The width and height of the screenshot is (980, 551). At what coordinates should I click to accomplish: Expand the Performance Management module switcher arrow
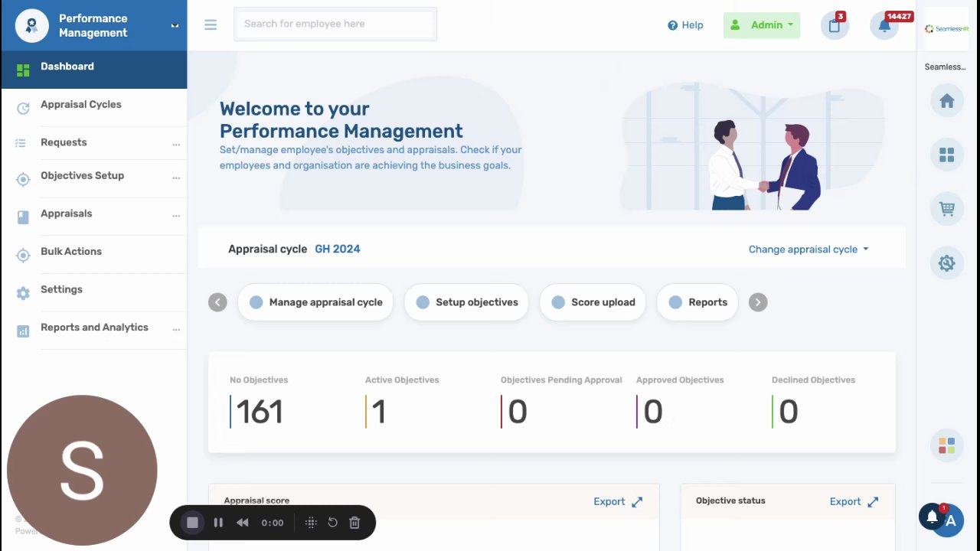coord(175,25)
